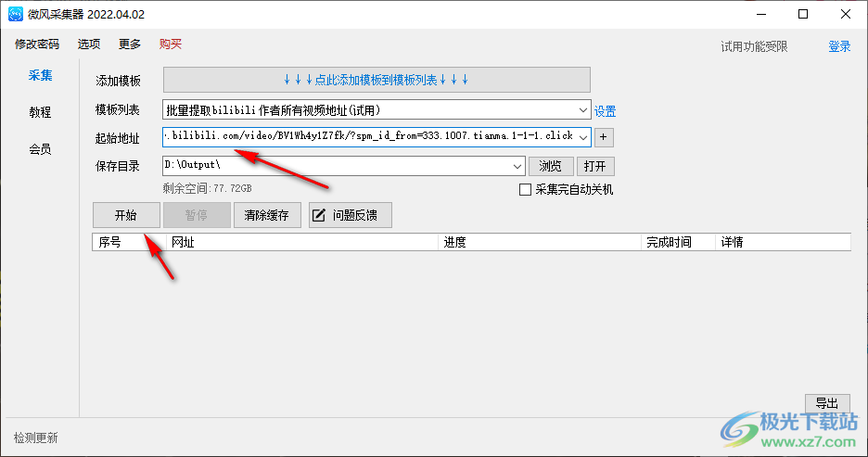Click the 进度 column header

click(540, 242)
